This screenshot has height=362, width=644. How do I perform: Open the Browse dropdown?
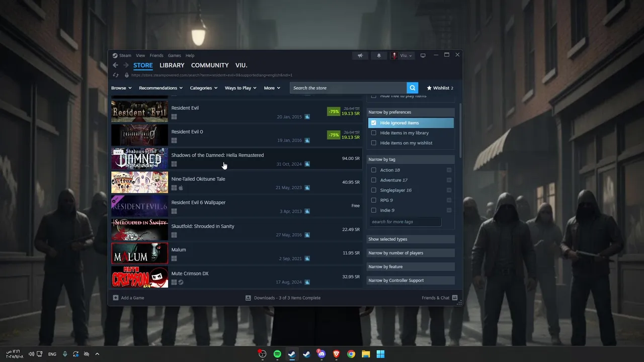tap(121, 88)
